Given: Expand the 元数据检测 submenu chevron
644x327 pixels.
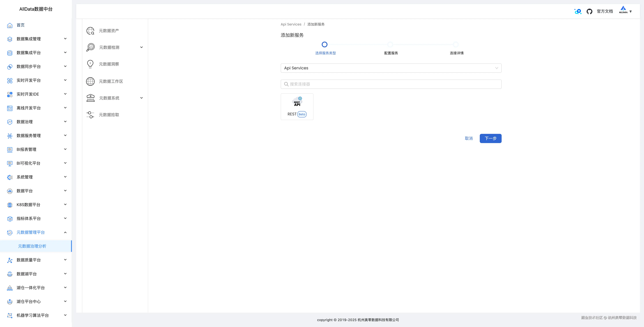Looking at the screenshot, I should 142,47.
